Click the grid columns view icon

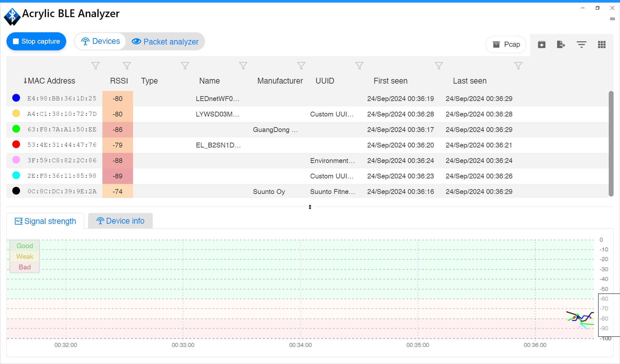click(x=602, y=45)
